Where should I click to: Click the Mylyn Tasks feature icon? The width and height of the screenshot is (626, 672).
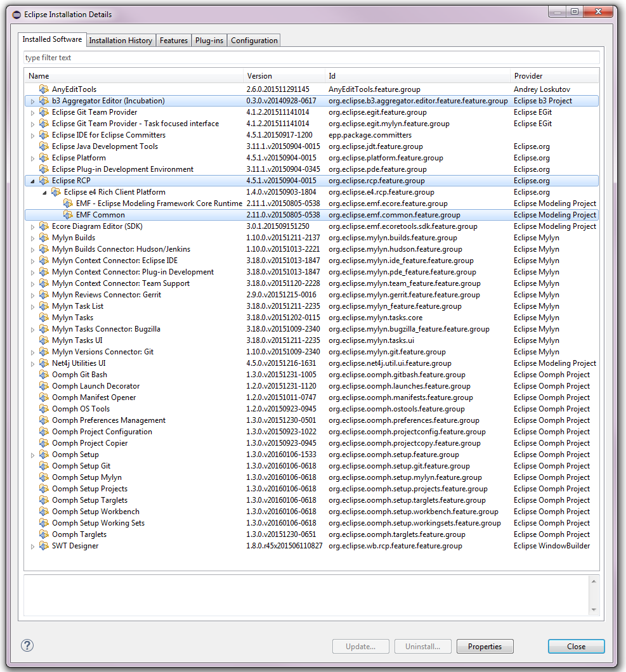pos(44,318)
